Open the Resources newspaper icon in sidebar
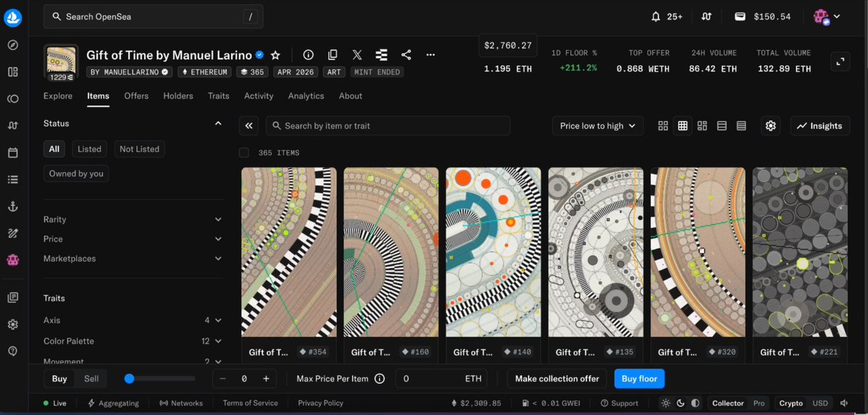Screen dimensions: 868x415 [13, 298]
